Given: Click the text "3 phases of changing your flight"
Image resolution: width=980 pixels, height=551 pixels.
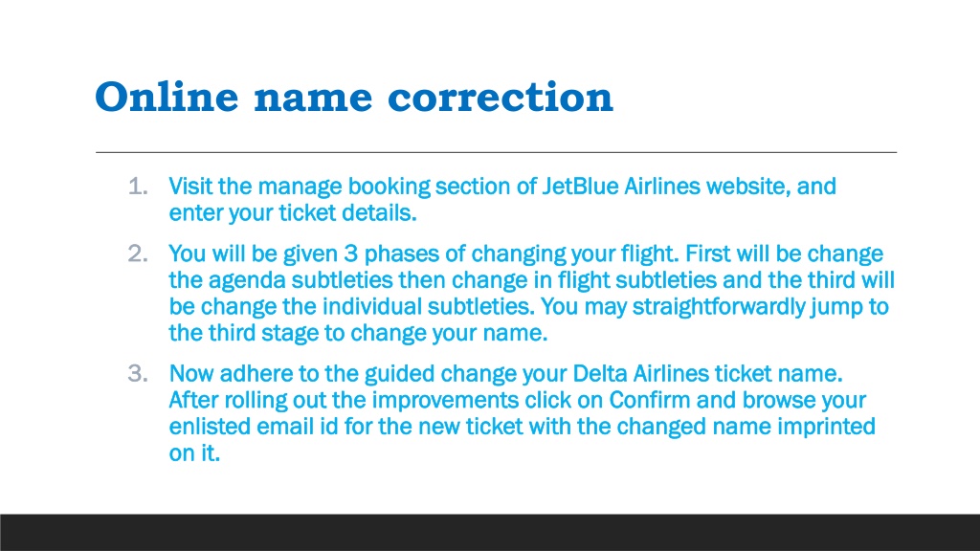Looking at the screenshot, I should tap(511, 253).
